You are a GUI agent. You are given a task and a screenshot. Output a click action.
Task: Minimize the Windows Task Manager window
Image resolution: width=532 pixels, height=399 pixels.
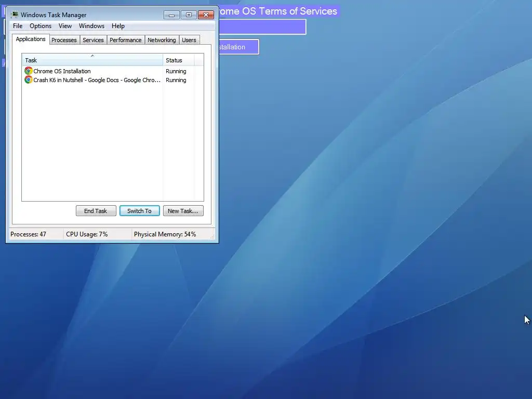click(171, 15)
